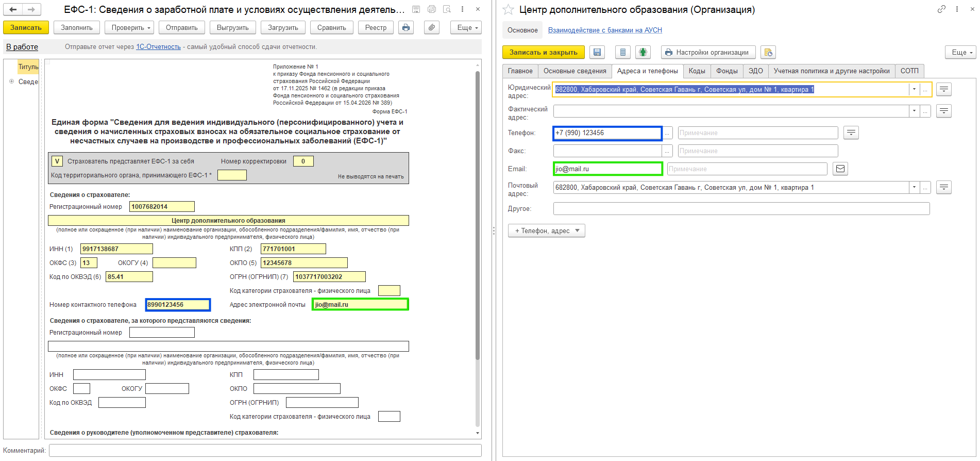Click the ellipsis button of Почтовый адрес
The width and height of the screenshot is (980, 461).
click(x=925, y=188)
